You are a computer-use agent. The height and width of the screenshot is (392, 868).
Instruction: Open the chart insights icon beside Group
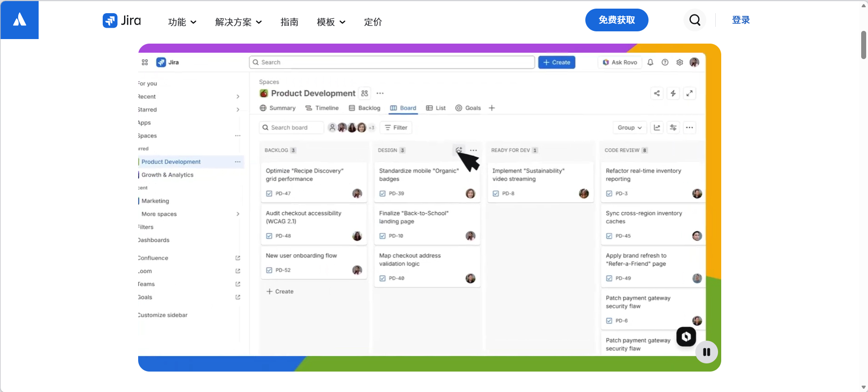tap(657, 128)
